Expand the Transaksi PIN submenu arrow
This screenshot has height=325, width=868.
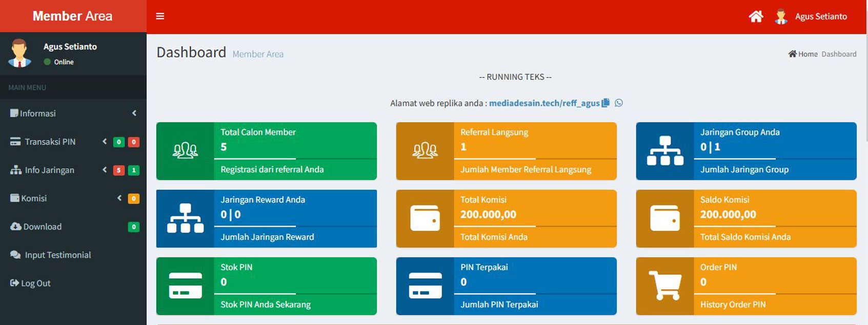point(105,141)
